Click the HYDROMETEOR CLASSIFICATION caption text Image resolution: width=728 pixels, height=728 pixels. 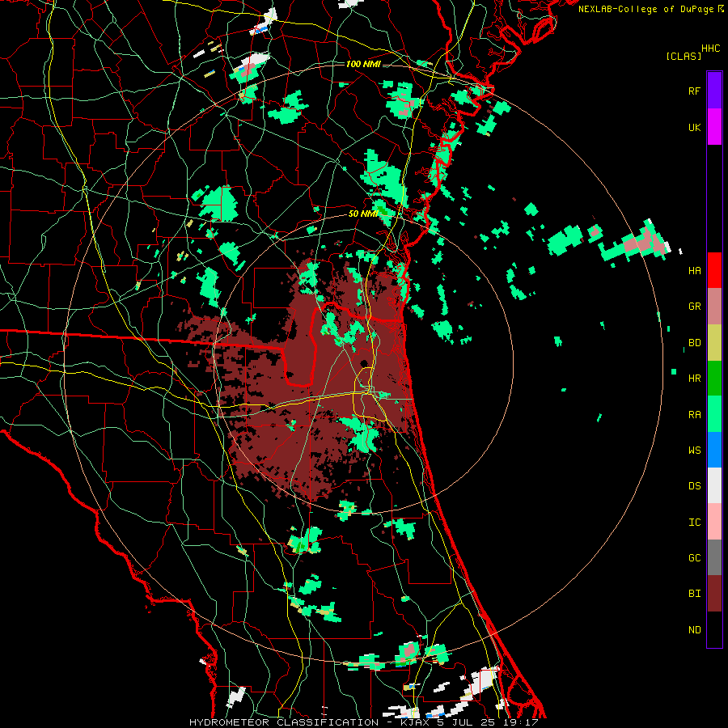pos(284,722)
